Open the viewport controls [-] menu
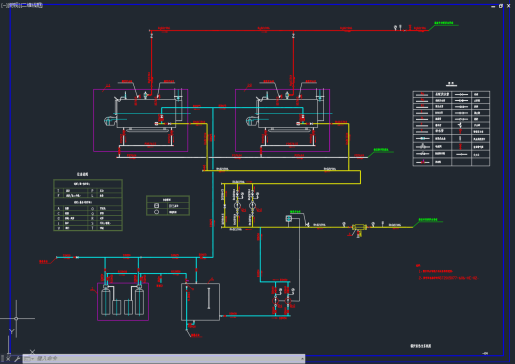This screenshot has height=364, width=515. click(4, 5)
